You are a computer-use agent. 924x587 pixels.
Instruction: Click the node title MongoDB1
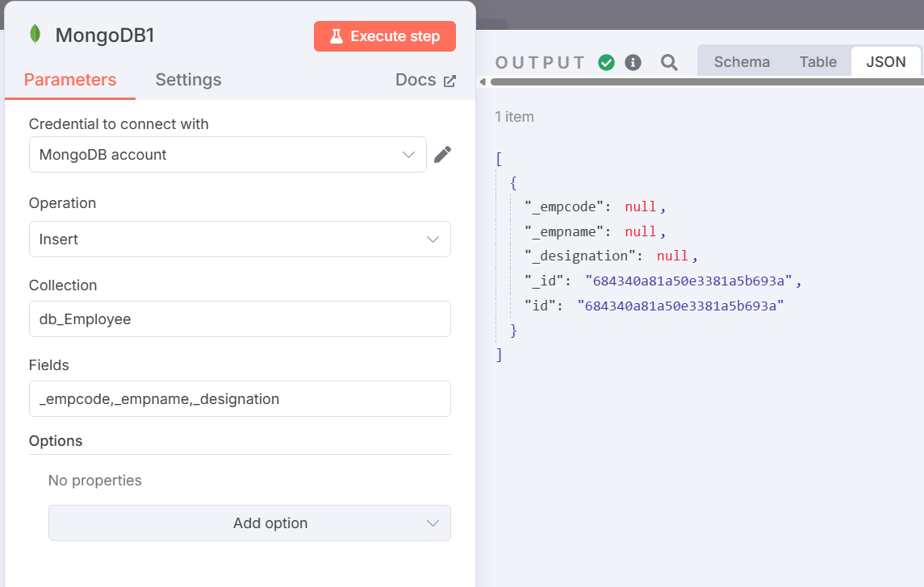(105, 35)
